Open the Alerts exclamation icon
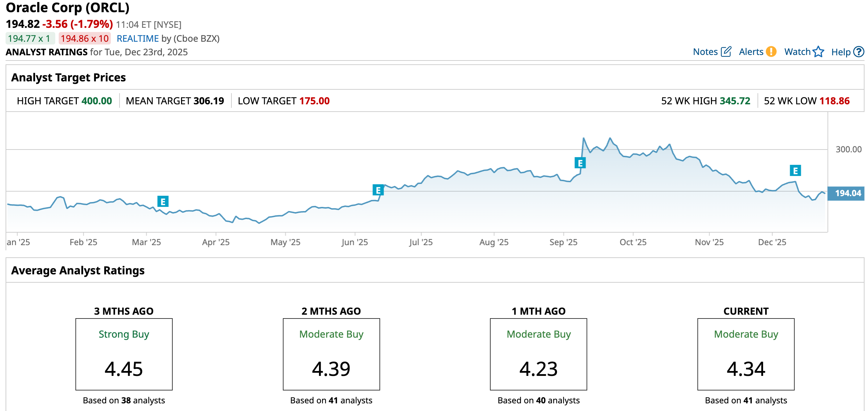The width and height of the screenshot is (868, 411). [x=771, y=52]
